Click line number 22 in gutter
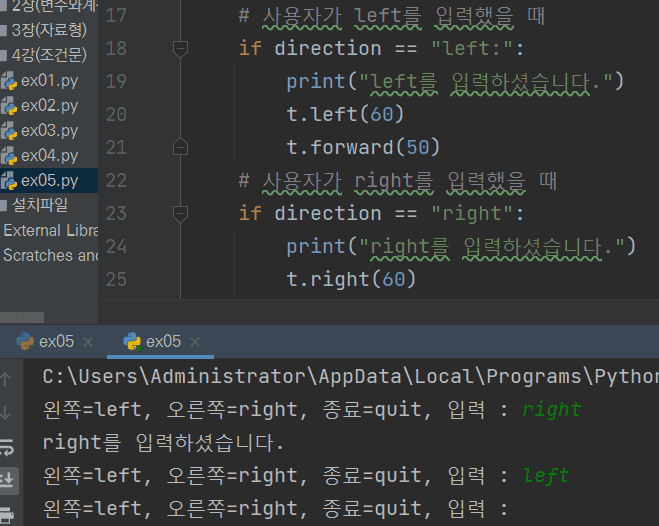Viewport: 659px width, 526px height. coord(116,181)
